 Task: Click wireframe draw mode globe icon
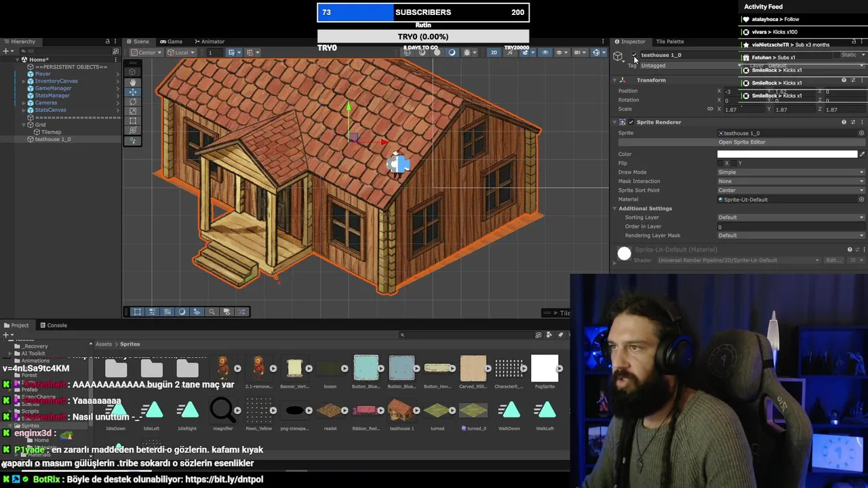[407, 52]
